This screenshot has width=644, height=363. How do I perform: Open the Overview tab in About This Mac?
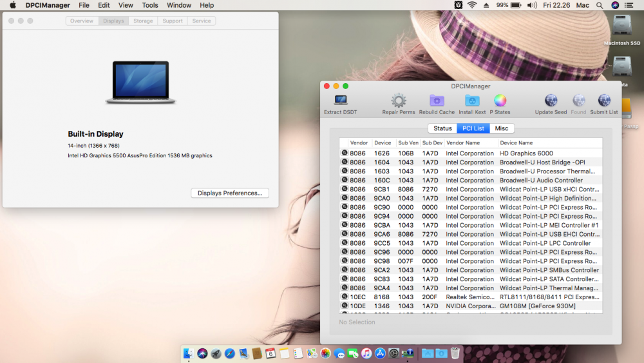click(82, 21)
